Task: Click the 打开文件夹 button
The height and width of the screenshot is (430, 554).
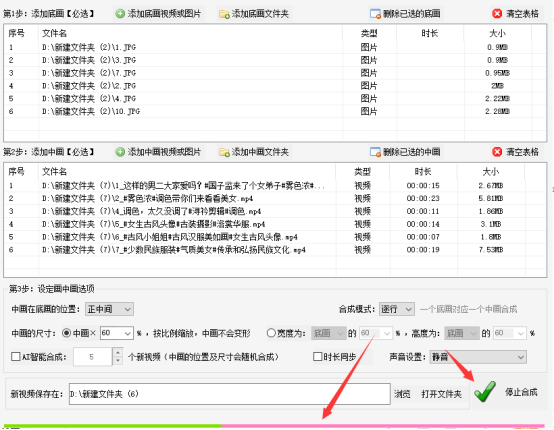Action: pyautogui.click(x=441, y=394)
